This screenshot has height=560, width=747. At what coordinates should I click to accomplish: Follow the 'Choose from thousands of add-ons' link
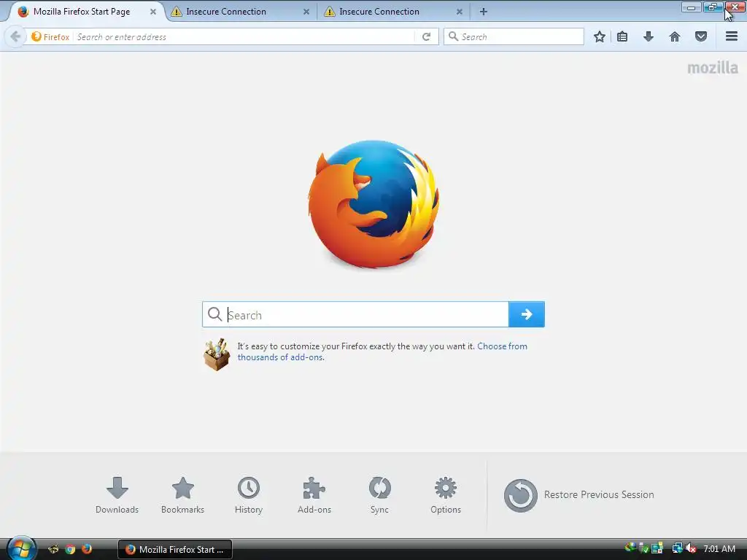(x=382, y=351)
